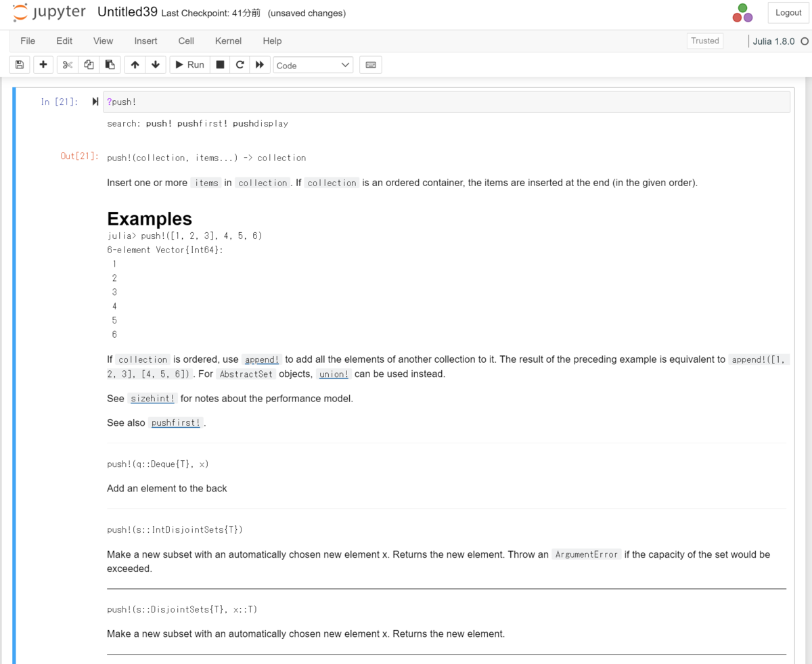This screenshot has width=812, height=664.
Task: Click the In [21]: prompt label
Action: pos(59,102)
